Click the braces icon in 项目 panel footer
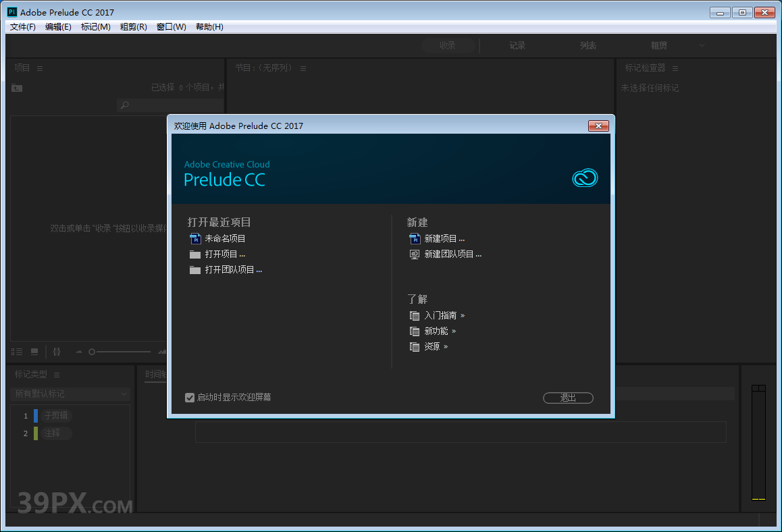This screenshot has width=782, height=532. pyautogui.click(x=57, y=352)
